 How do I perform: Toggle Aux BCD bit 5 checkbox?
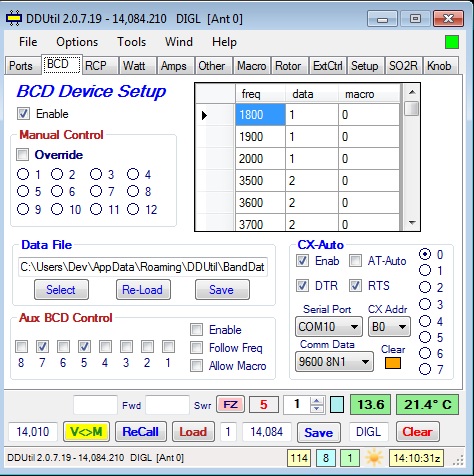click(x=84, y=347)
